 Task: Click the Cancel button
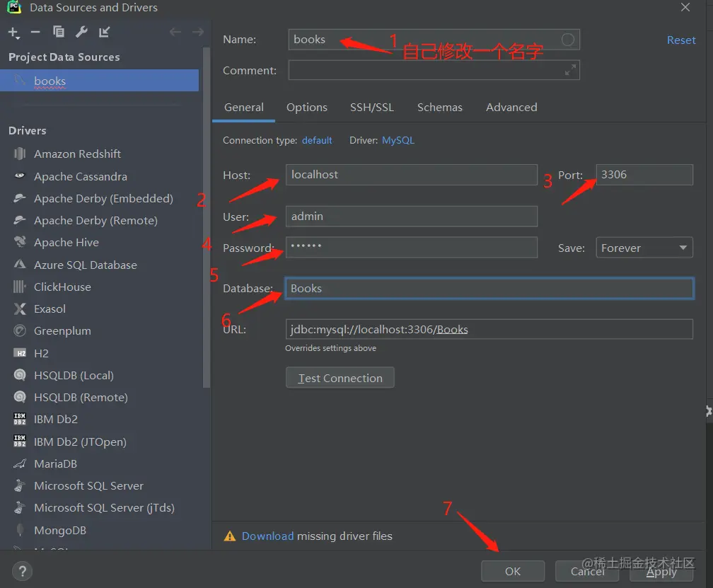pyautogui.click(x=587, y=571)
